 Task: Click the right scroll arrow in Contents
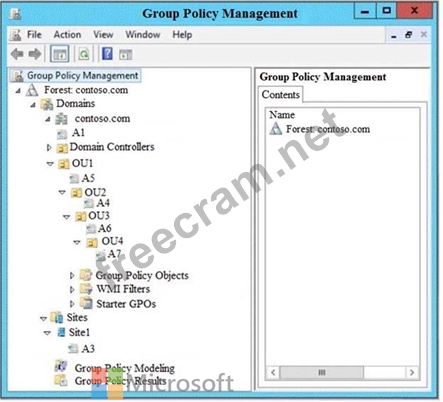point(412,372)
